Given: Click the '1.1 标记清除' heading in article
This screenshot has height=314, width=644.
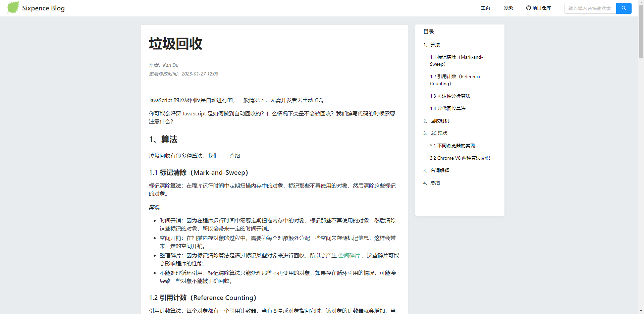Looking at the screenshot, I should pos(199,172).
